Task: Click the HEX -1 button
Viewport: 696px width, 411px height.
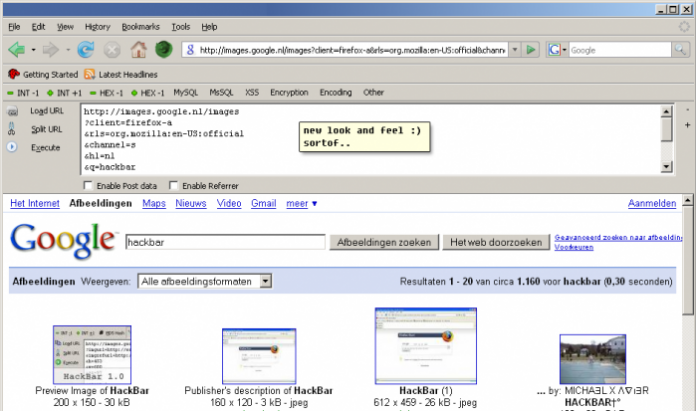Action: pos(107,93)
